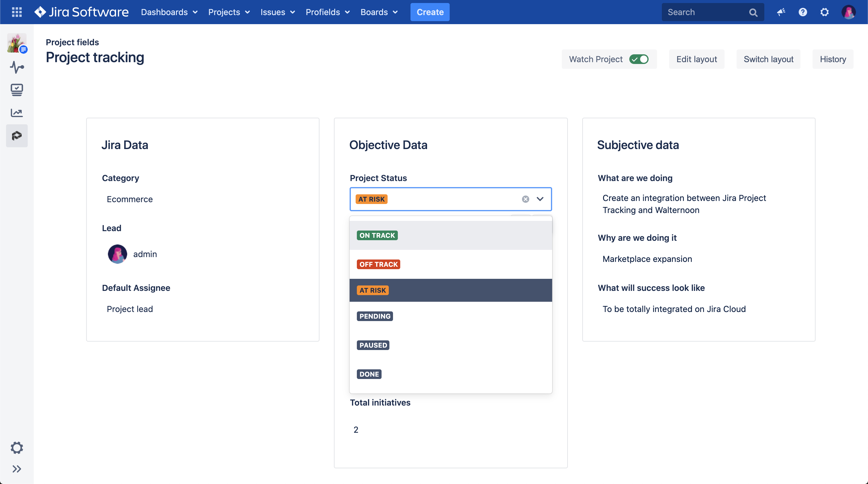
Task: Select the ON TRACK status option
Action: (377, 235)
